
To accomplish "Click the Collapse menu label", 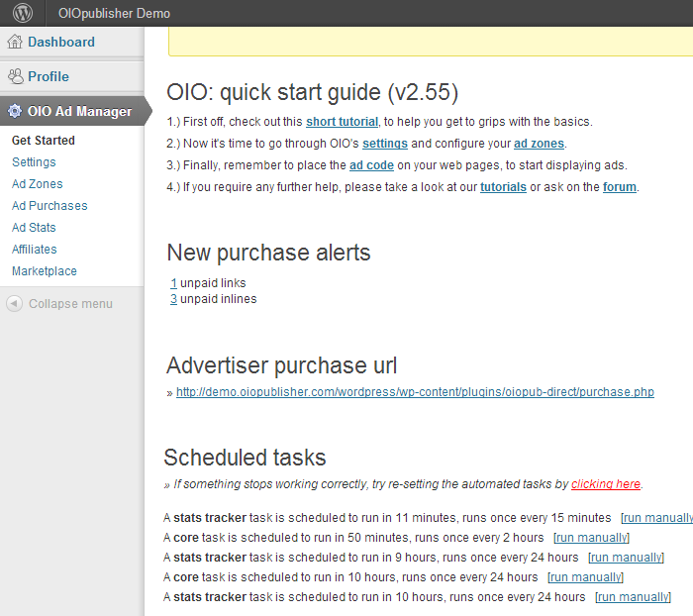I will (x=70, y=303).
